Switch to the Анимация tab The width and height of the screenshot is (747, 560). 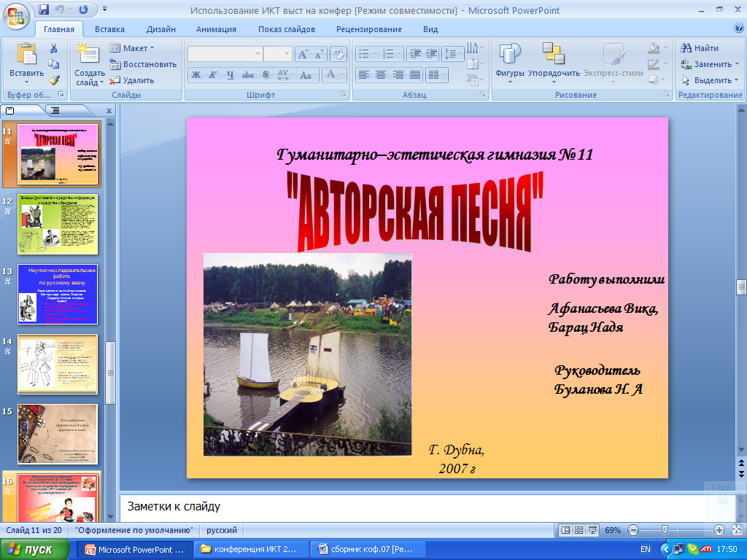[216, 29]
